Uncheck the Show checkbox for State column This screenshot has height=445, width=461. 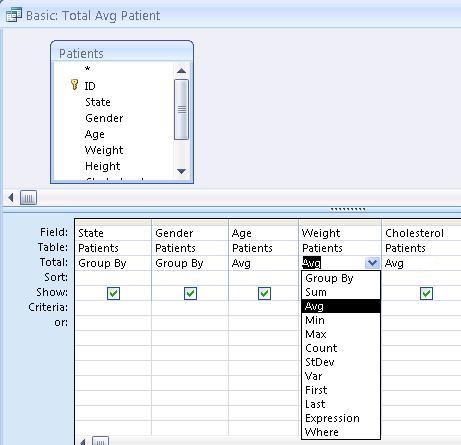tap(113, 293)
